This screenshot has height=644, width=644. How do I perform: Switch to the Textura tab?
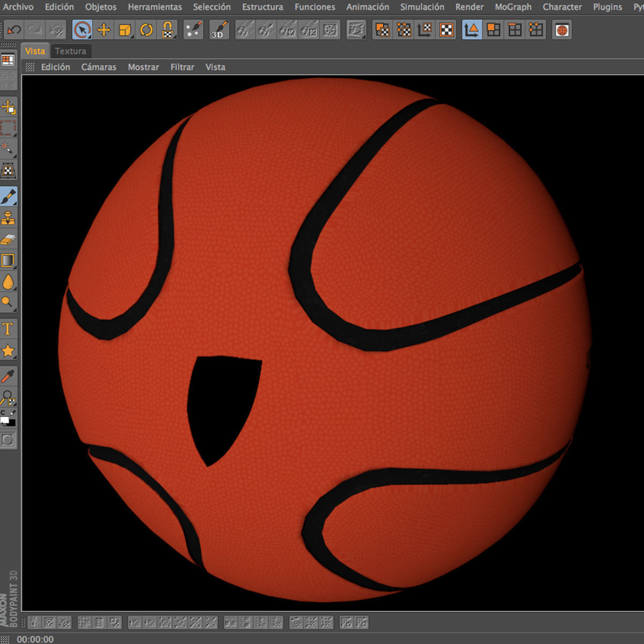point(70,51)
